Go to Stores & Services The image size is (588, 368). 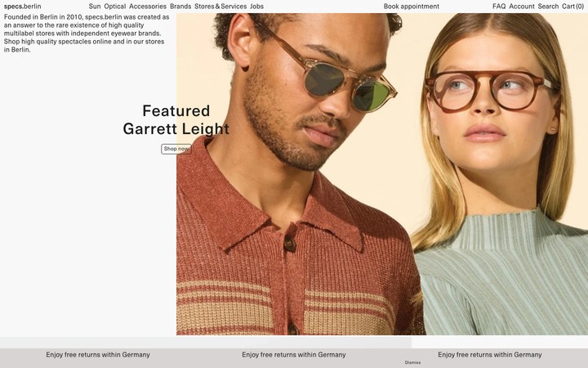220,7
